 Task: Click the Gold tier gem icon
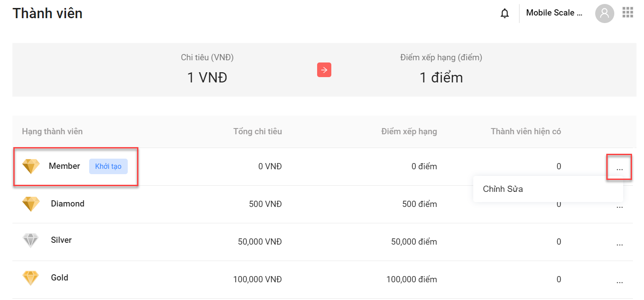[x=31, y=278]
